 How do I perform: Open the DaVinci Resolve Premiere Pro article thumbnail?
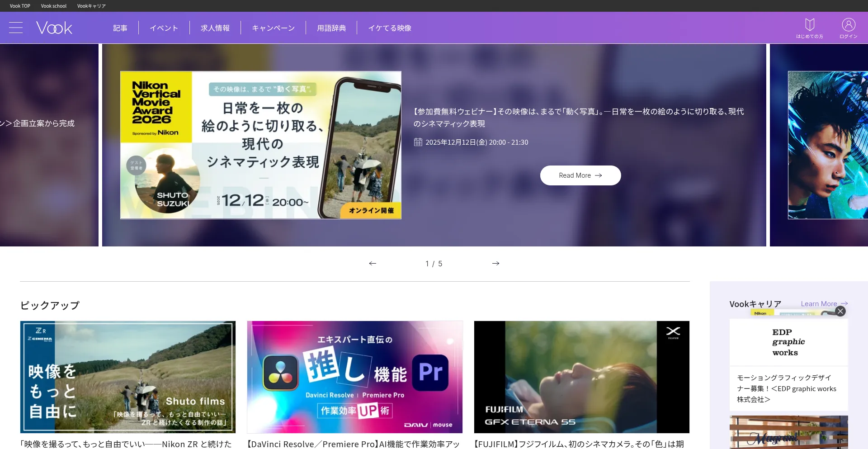tap(355, 377)
